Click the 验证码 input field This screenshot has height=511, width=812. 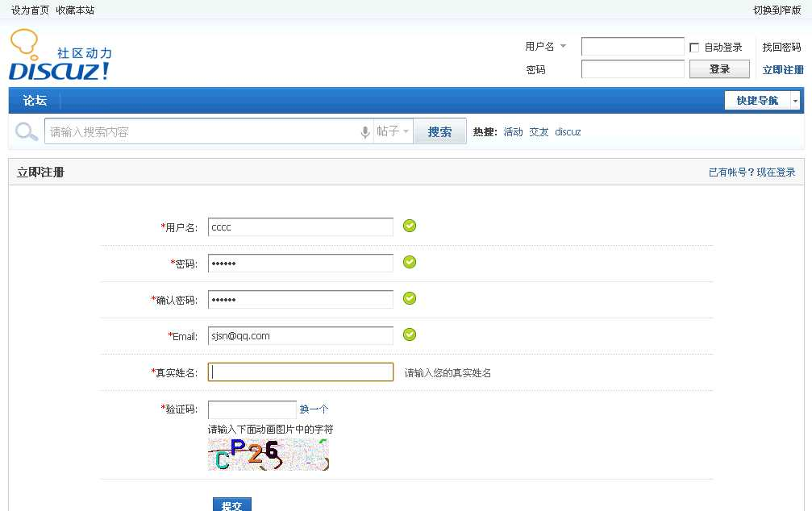click(x=252, y=409)
